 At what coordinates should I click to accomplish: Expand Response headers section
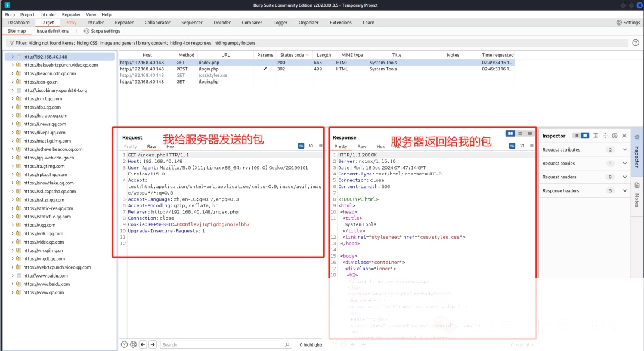tap(625, 190)
